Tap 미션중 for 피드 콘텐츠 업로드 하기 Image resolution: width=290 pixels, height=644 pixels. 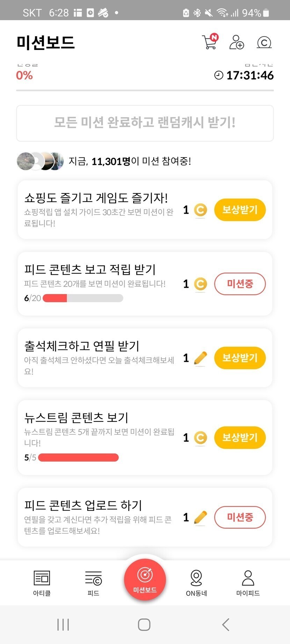coord(240,517)
